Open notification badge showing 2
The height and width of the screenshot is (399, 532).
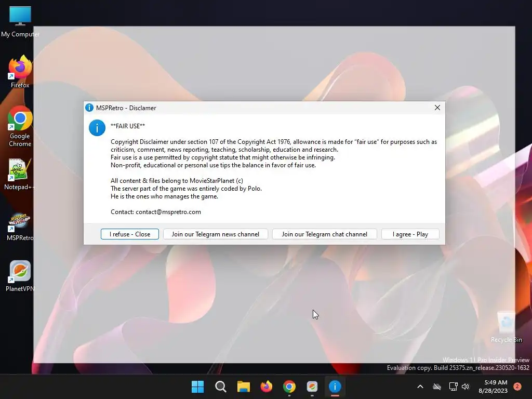tap(517, 387)
